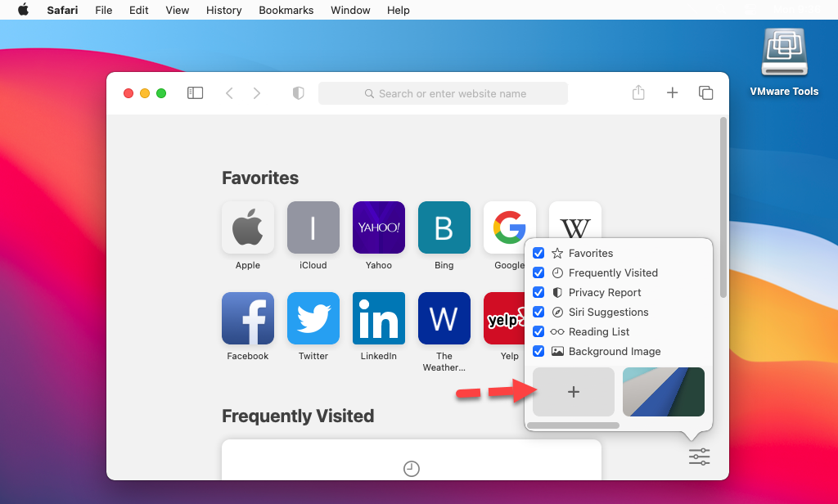Toggle the Reading List checkbox
The image size is (838, 504).
538,332
